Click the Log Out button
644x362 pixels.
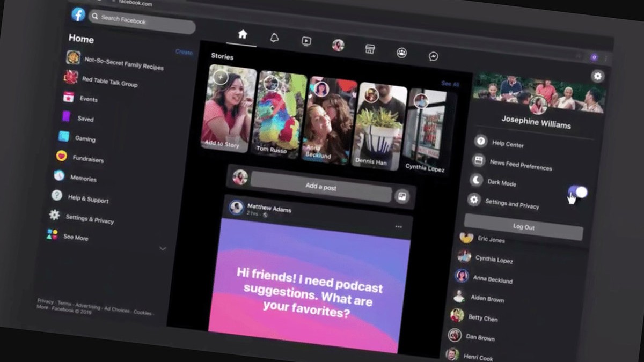pyautogui.click(x=523, y=227)
